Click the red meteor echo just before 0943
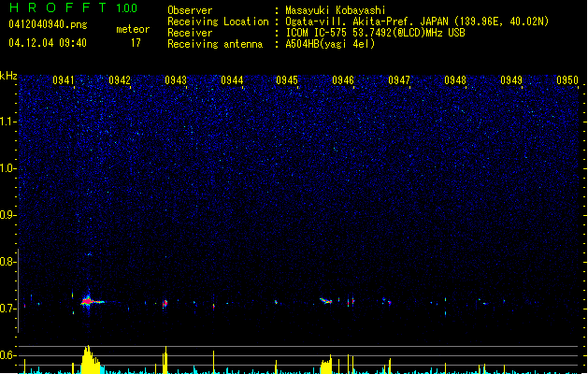The width and height of the screenshot is (588, 374). (165, 304)
